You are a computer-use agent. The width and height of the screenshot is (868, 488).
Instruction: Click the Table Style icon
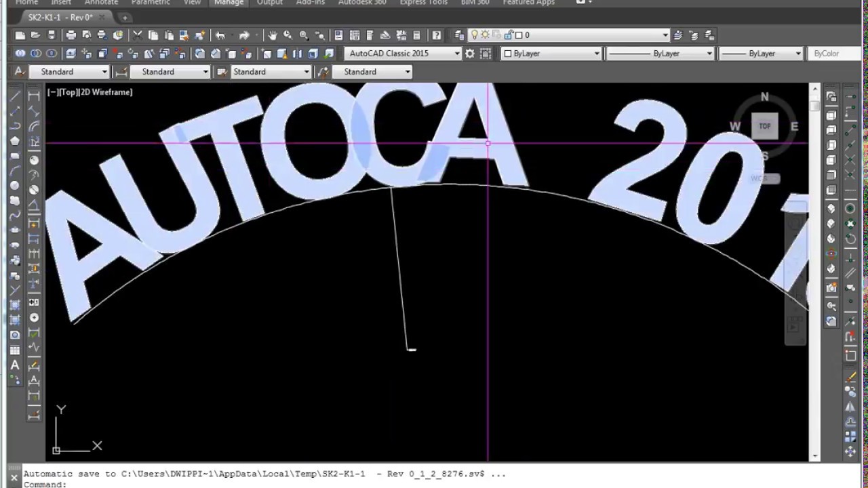point(222,72)
